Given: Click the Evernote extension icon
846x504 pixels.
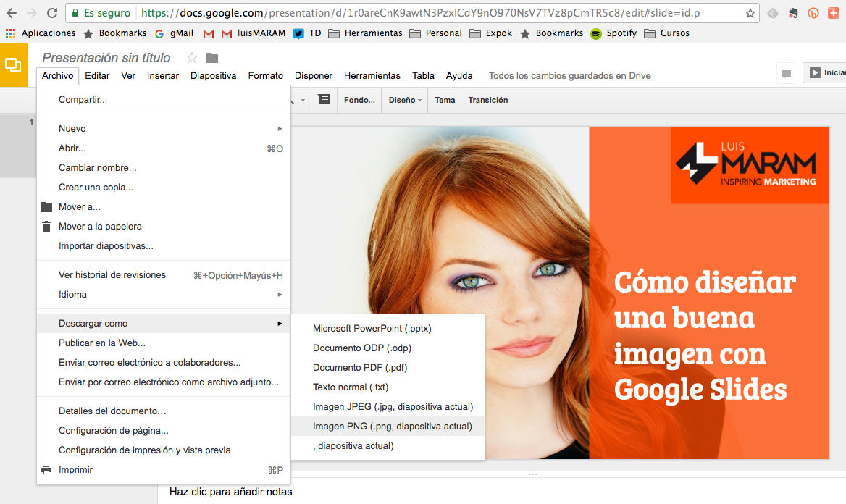Looking at the screenshot, I should click(x=792, y=12).
